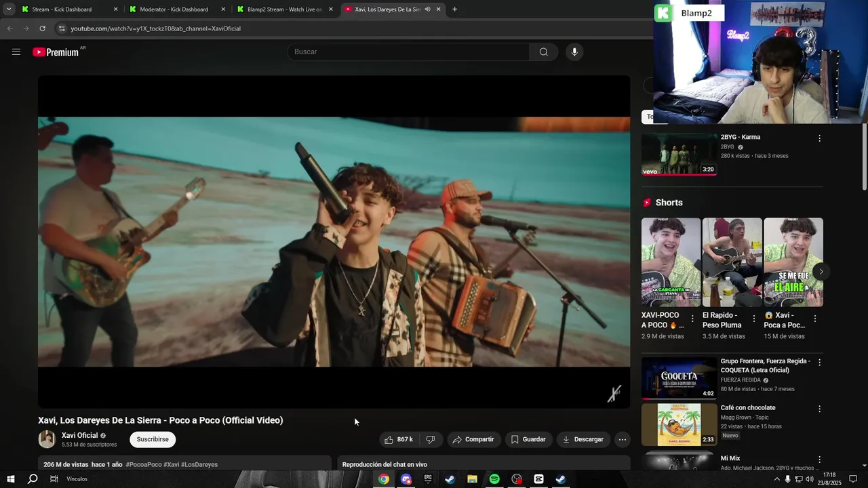Screen dimensions: 868x488
Task: Start voice search with the microphone
Action: click(574, 52)
